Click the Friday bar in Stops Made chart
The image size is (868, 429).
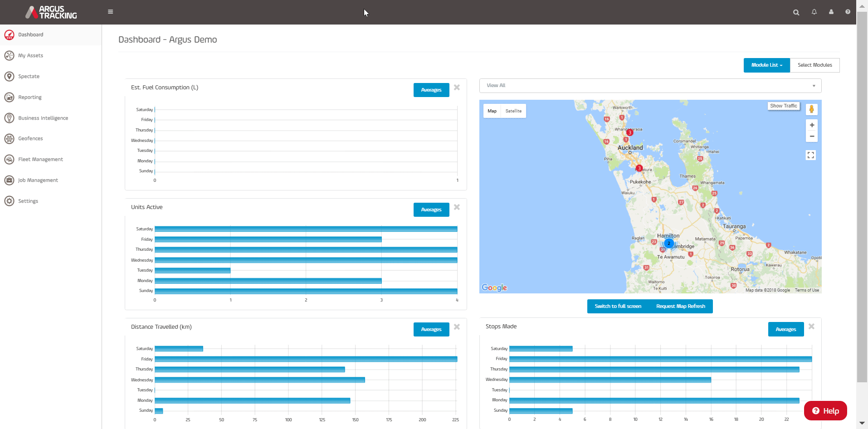click(x=660, y=359)
